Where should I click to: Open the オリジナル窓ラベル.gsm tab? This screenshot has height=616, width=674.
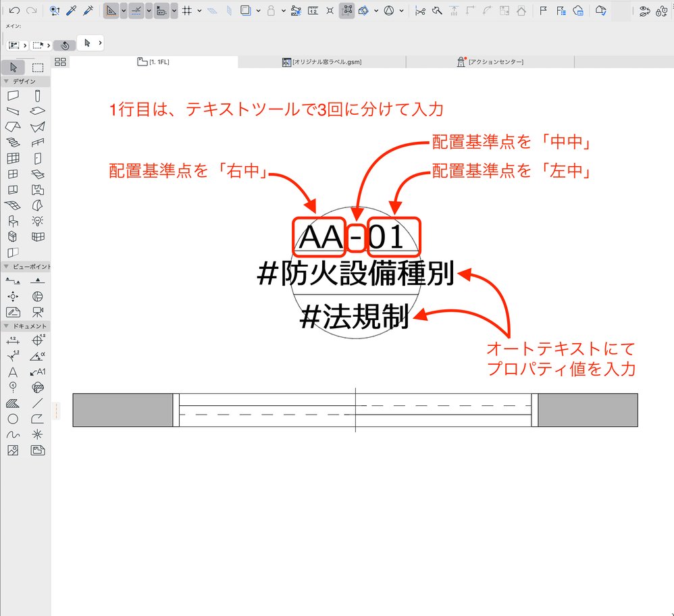point(322,62)
